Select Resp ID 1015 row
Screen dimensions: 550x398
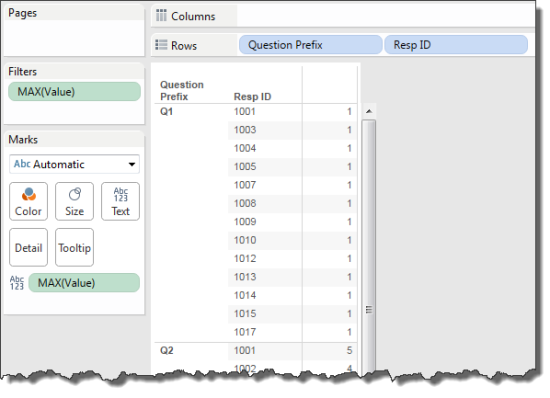[245, 313]
